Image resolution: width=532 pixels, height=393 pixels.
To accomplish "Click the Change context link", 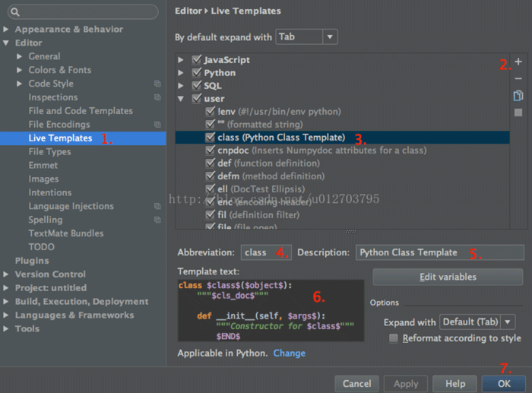I will [x=289, y=353].
